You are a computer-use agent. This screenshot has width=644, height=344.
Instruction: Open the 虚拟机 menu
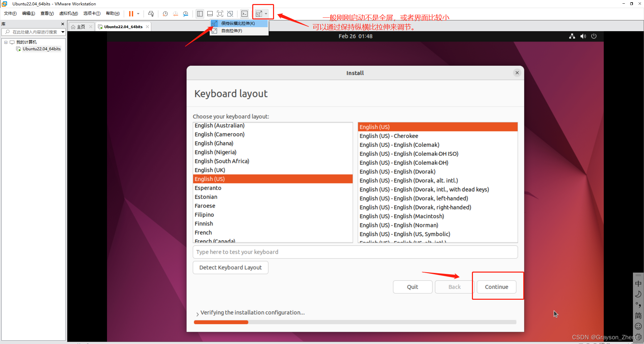(68, 13)
